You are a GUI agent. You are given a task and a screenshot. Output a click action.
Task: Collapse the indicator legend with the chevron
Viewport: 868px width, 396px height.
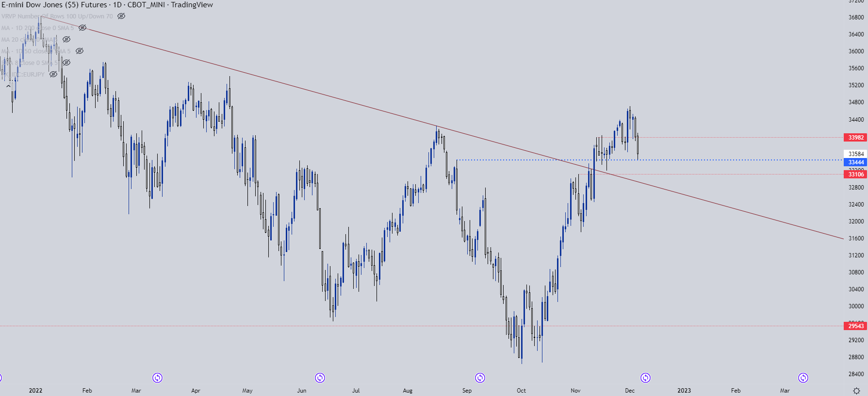tap(8, 86)
